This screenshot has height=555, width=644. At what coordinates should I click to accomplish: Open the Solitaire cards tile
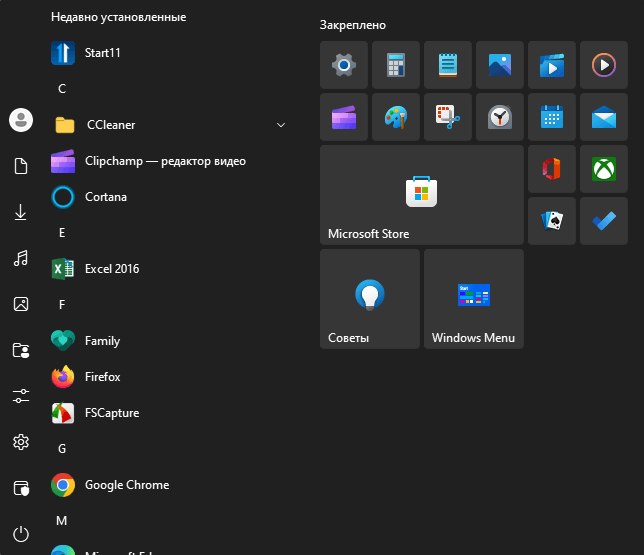[552, 221]
